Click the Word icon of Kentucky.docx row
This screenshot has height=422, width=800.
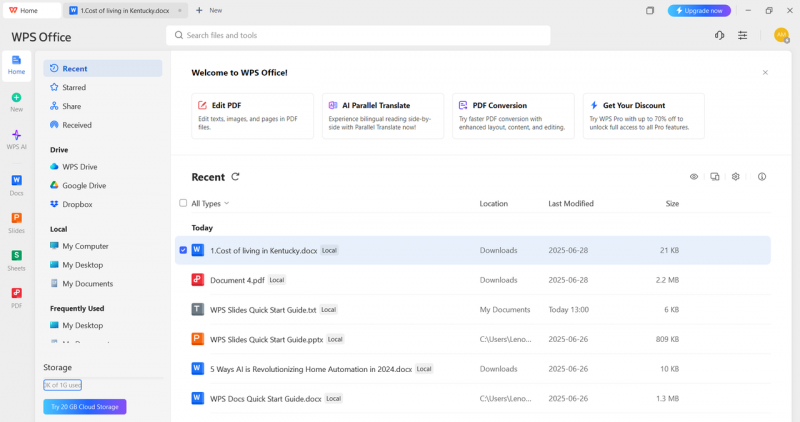tap(197, 250)
